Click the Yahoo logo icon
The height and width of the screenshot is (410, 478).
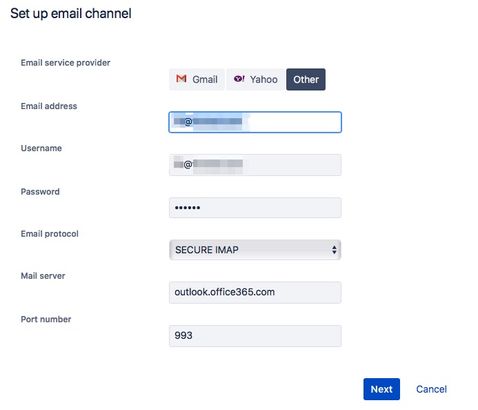pyautogui.click(x=239, y=79)
